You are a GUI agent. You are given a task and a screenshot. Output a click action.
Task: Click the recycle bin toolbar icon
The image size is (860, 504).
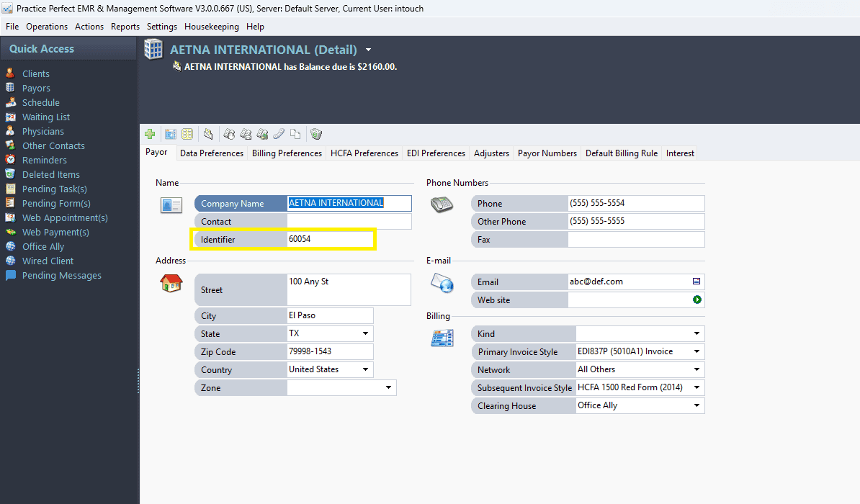(316, 134)
